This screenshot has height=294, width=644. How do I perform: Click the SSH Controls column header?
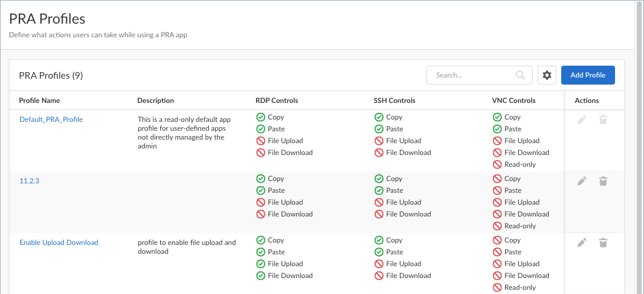(x=394, y=101)
